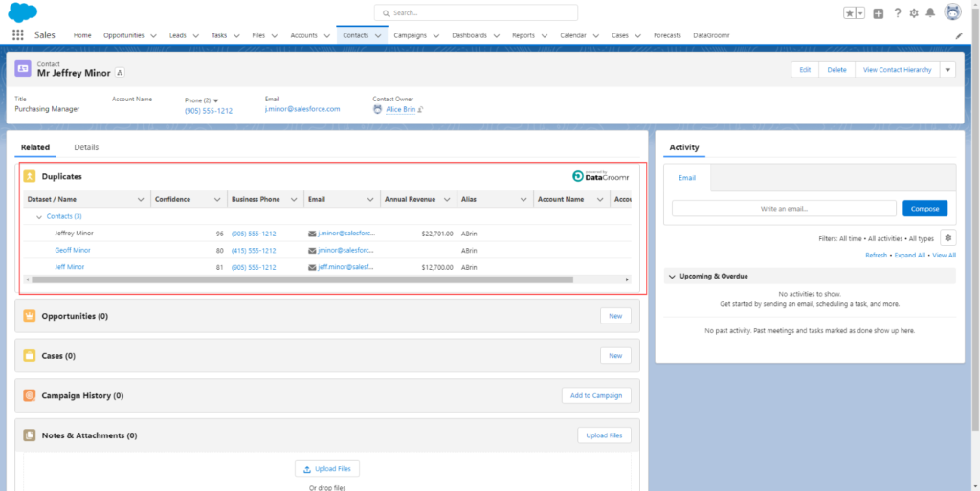Image resolution: width=980 pixels, height=491 pixels.
Task: Click the pencil icon to edit navigation
Action: (x=959, y=35)
